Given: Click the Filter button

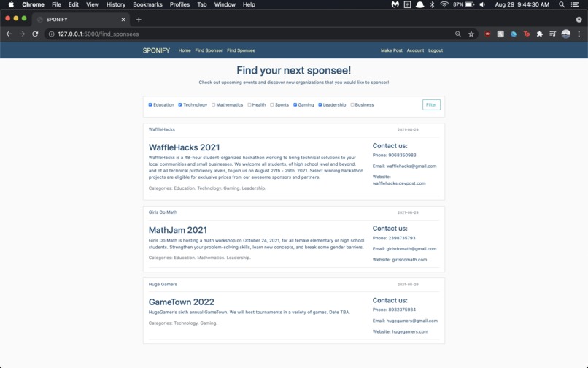Looking at the screenshot, I should [431, 104].
